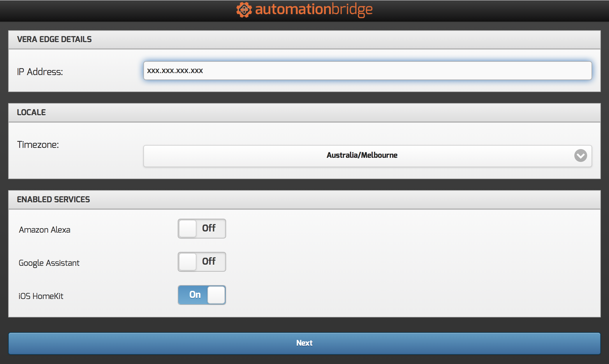The height and width of the screenshot is (364, 609).
Task: Click the iOS HomeKit label text
Action: (x=41, y=296)
